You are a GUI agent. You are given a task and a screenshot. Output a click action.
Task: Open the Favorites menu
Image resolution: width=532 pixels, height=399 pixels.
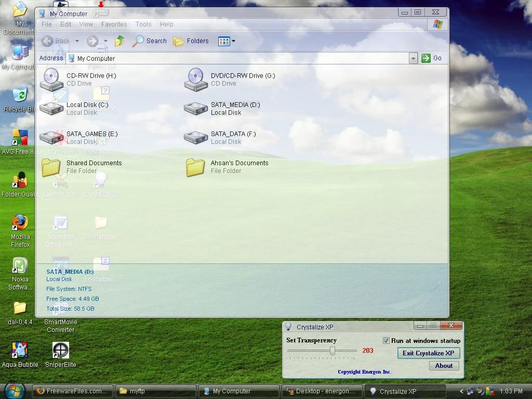(x=114, y=24)
